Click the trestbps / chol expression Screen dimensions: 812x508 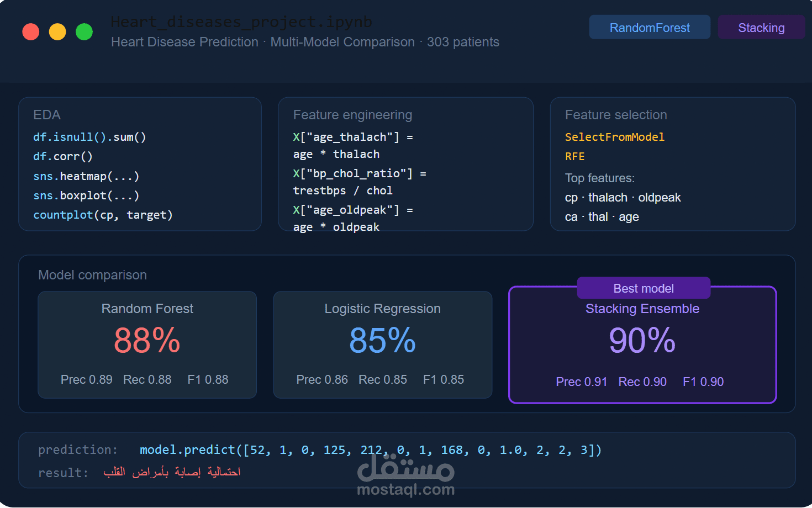click(343, 190)
